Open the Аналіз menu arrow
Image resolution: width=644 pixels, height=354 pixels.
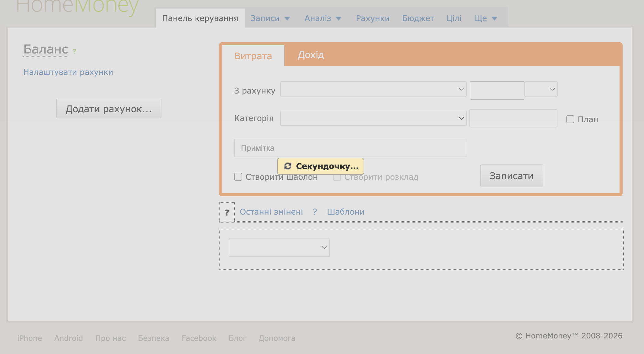339,19
